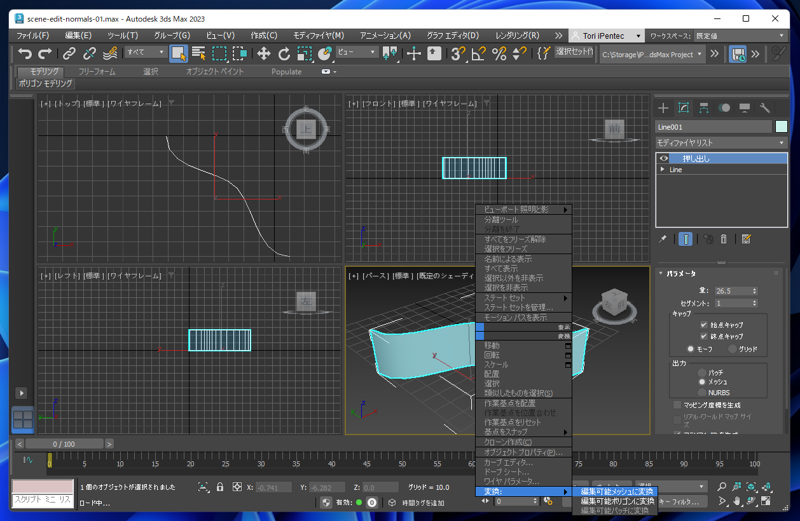Click the 選択セット作成 field button
This screenshot has width=800, height=521.
coord(574,52)
